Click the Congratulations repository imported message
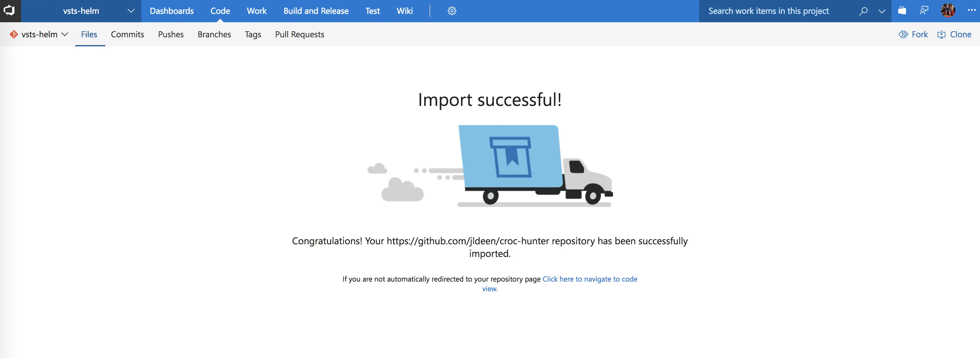The image size is (980, 358). pos(490,247)
